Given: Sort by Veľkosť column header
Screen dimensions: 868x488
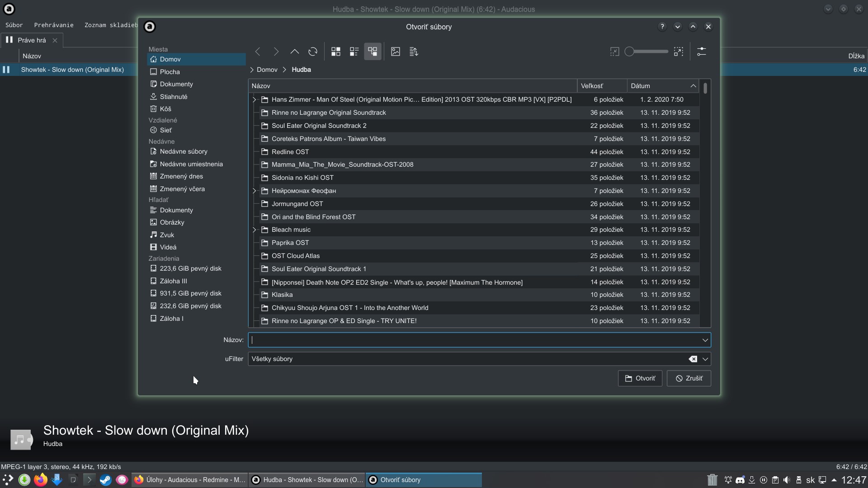Looking at the screenshot, I should click(x=602, y=86).
